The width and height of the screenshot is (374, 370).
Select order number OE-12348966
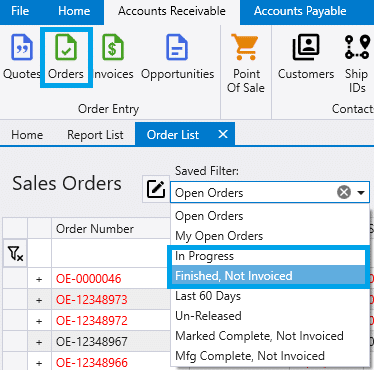[92, 363]
